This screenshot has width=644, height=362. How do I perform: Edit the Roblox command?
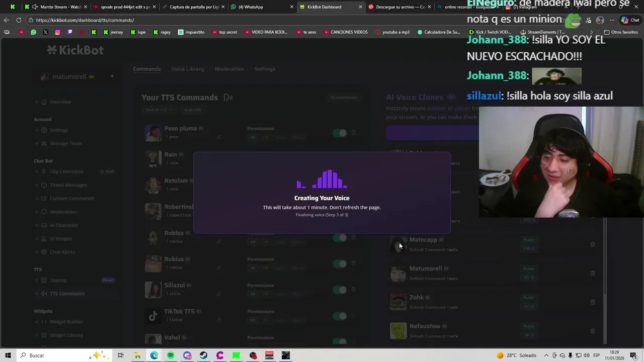(x=219, y=241)
